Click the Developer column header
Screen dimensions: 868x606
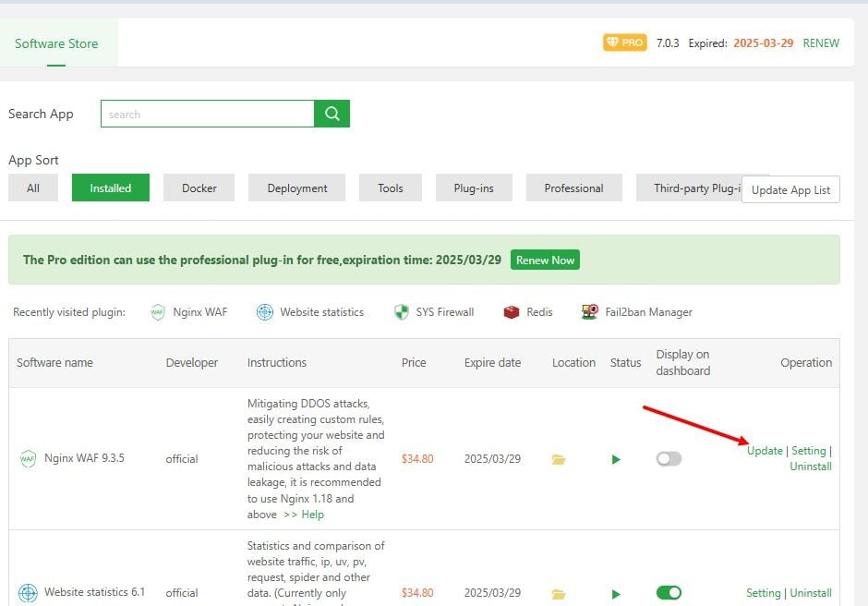[x=191, y=363]
